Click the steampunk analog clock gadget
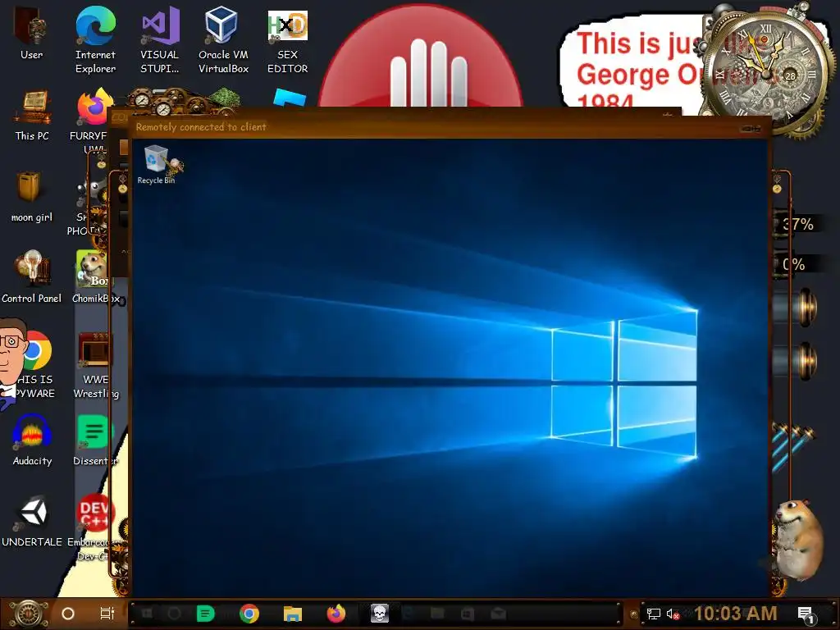 coord(765,73)
